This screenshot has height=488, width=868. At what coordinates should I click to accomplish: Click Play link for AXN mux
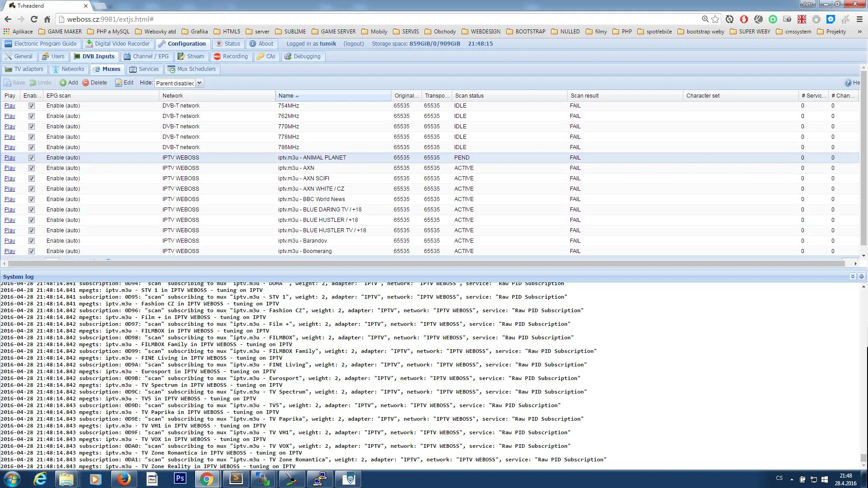[9, 168]
